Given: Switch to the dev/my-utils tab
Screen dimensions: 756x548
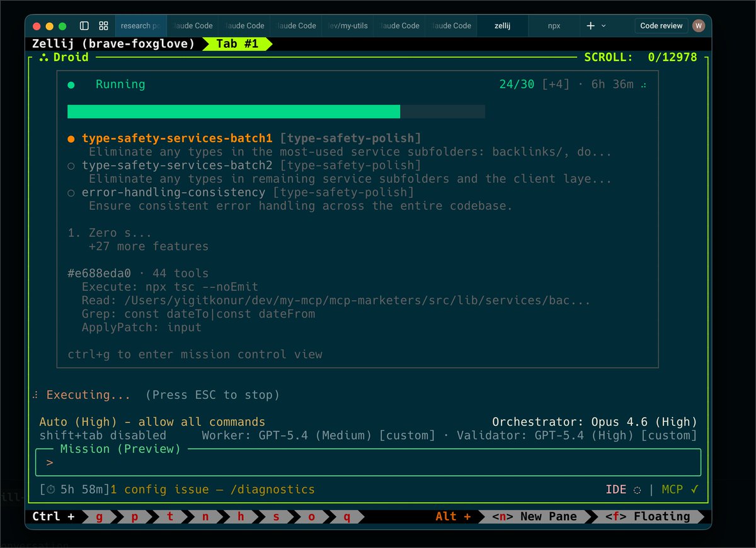Looking at the screenshot, I should coord(348,26).
